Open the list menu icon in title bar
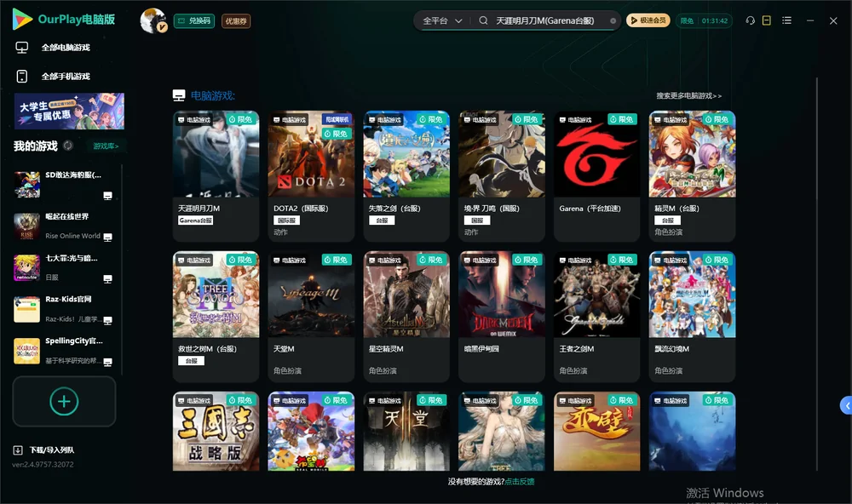Viewport: 852px width, 504px height. pyautogui.click(x=786, y=20)
